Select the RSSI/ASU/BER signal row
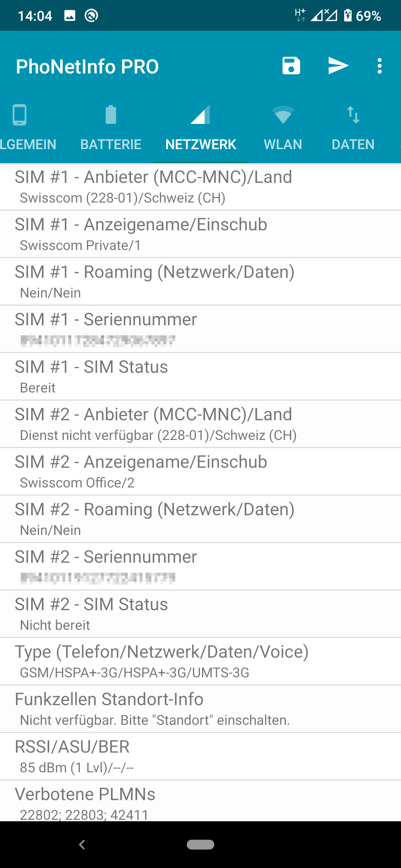This screenshot has width=401, height=868. point(200,757)
